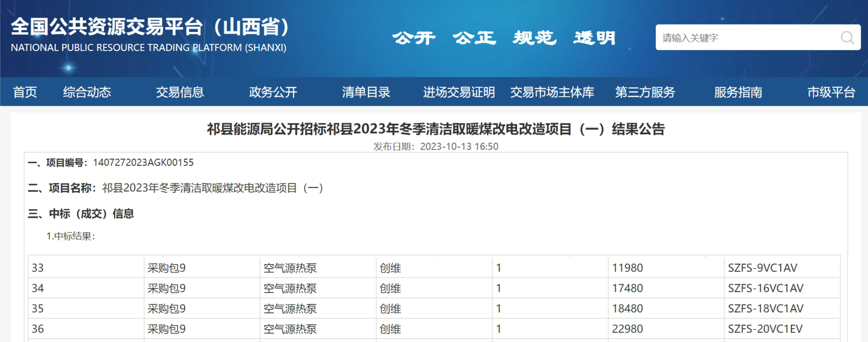Image resolution: width=868 pixels, height=342 pixels.
Task: Click price cell 17480
Action: click(x=666, y=288)
